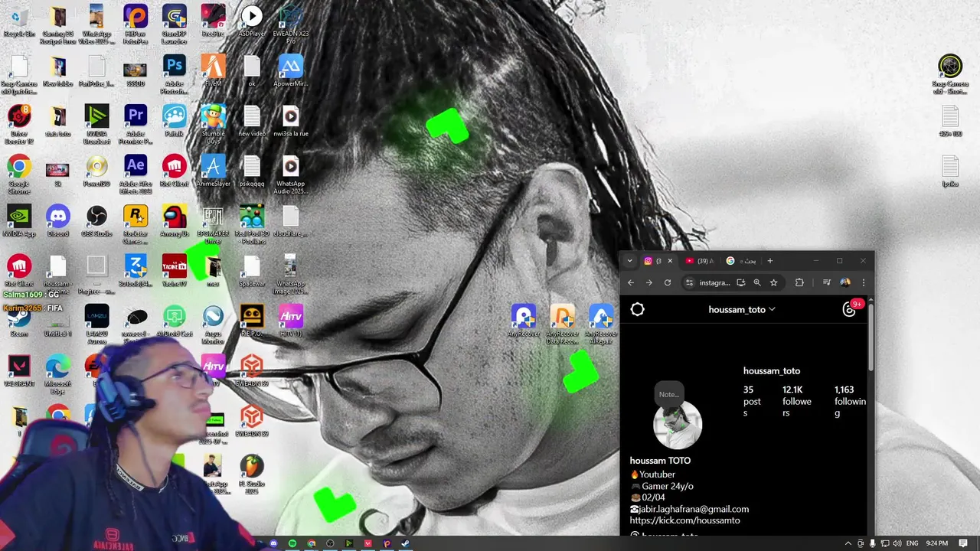The width and height of the screenshot is (980, 551).
Task: Click the Note bubble above avatar
Action: (669, 394)
